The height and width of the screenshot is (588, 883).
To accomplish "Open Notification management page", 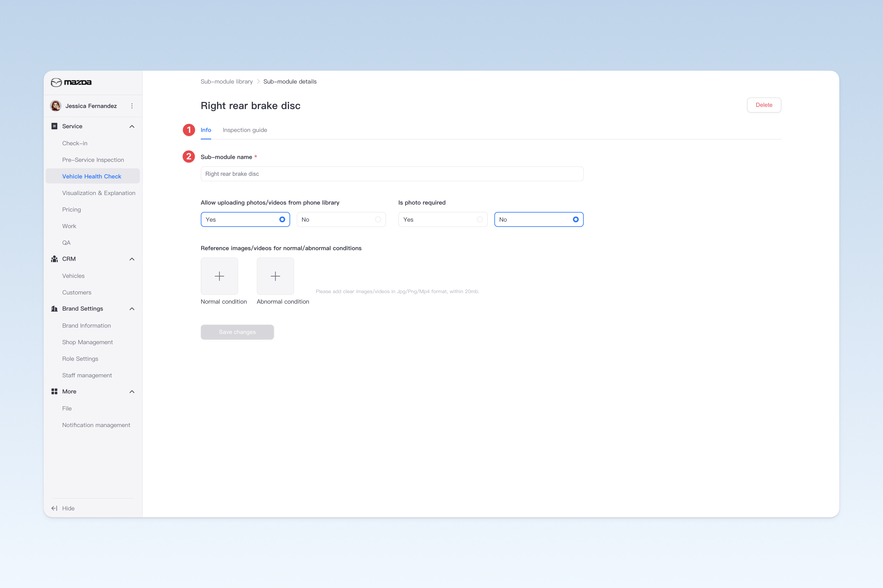I will pos(96,425).
